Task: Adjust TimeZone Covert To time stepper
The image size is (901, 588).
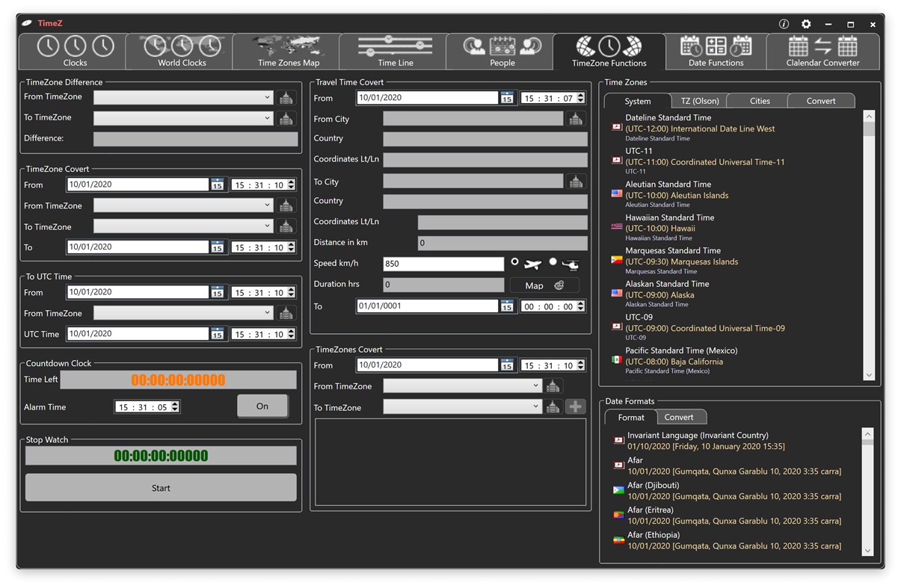Action: pos(291,247)
